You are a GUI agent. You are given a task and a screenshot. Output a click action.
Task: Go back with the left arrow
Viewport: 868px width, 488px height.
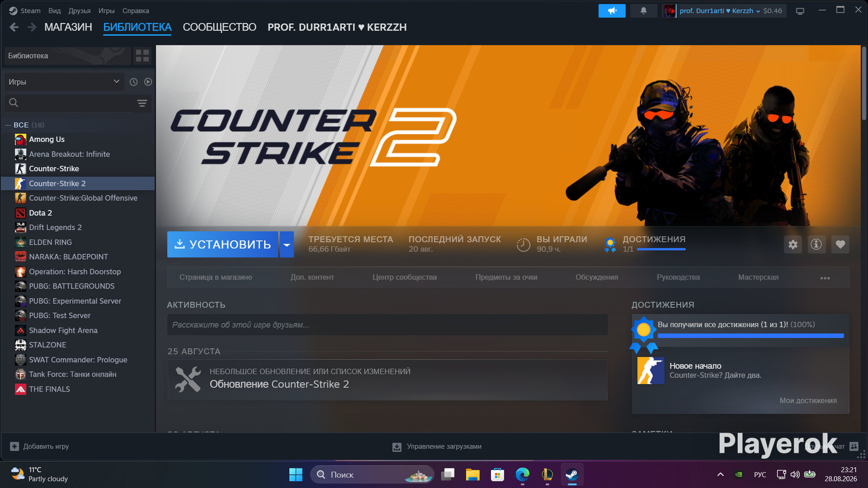(x=14, y=27)
